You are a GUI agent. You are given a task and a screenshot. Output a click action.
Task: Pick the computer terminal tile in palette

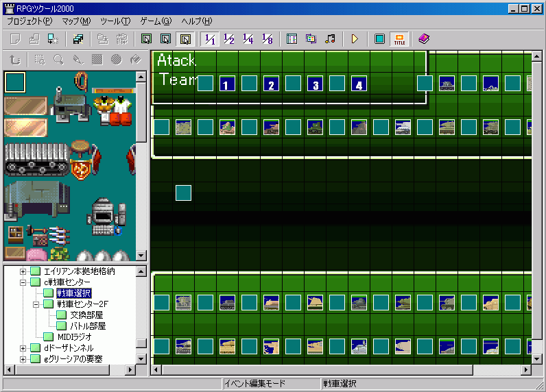click(x=106, y=217)
